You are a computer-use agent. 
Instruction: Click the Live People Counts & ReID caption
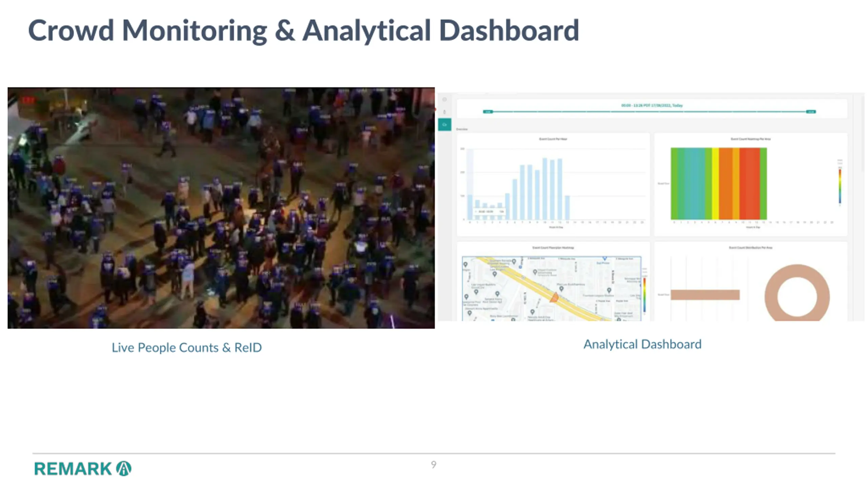(186, 348)
